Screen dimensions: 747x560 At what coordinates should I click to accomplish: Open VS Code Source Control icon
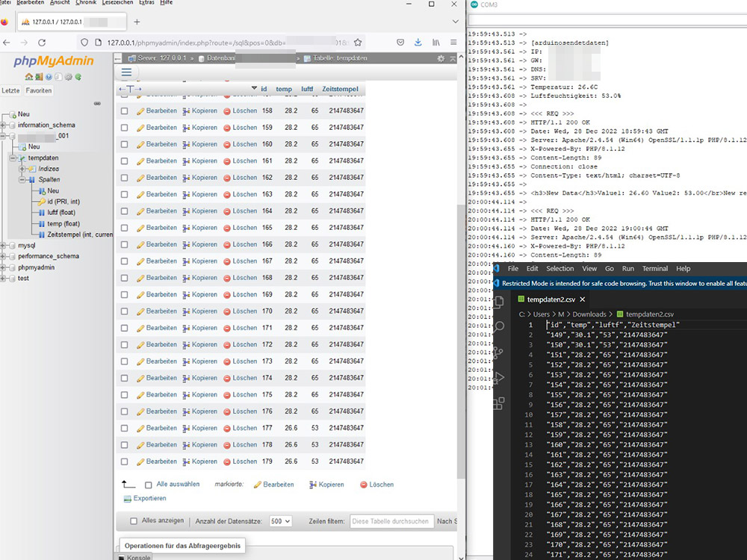point(498,352)
